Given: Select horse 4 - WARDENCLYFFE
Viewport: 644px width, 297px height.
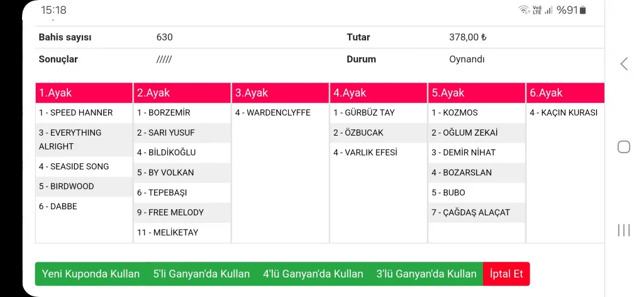Looking at the screenshot, I should [x=273, y=113].
